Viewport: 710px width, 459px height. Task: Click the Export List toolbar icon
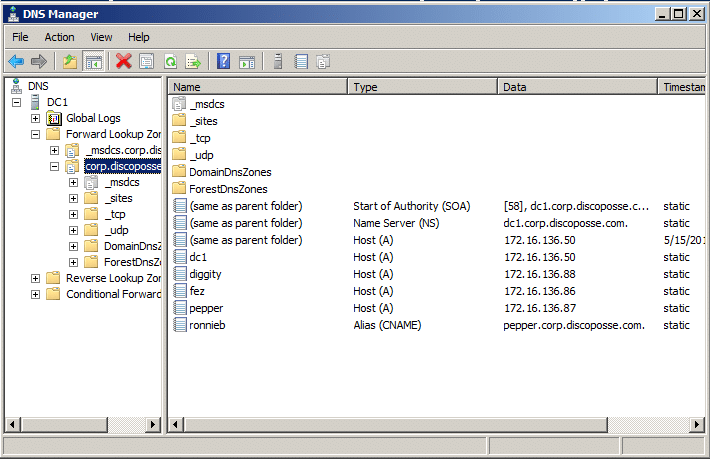coord(193,62)
